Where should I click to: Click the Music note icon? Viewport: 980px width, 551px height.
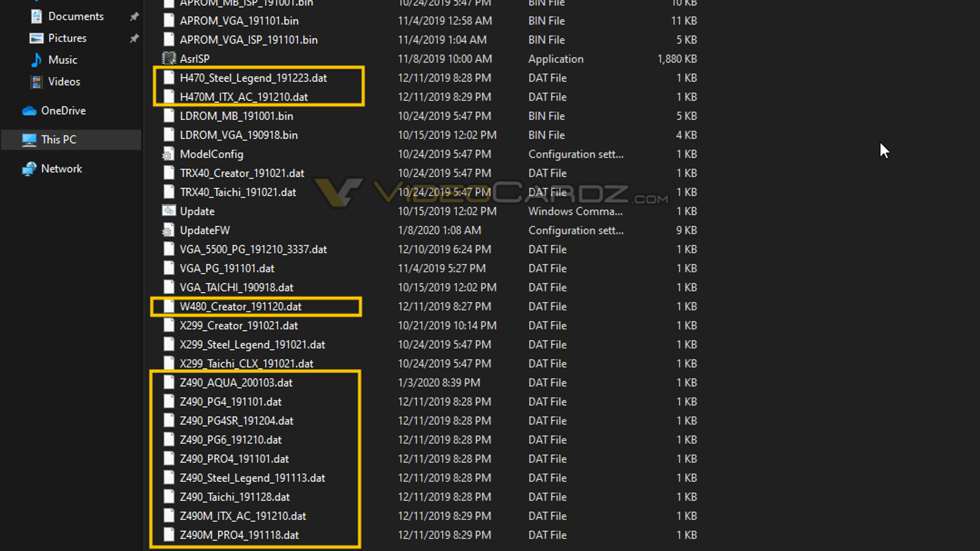point(37,60)
